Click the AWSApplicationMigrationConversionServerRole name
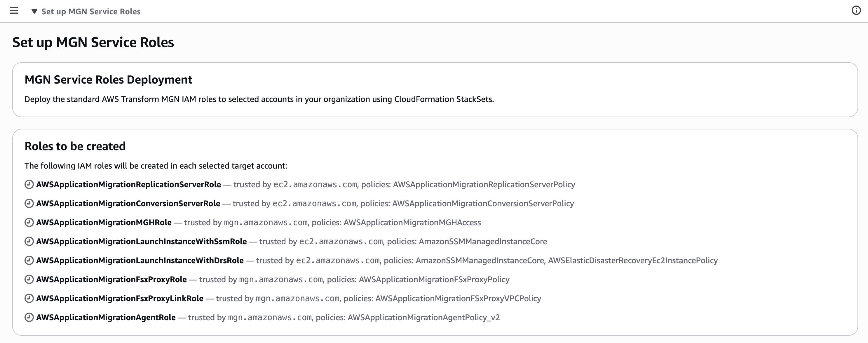This screenshot has height=343, width=868. [x=128, y=203]
